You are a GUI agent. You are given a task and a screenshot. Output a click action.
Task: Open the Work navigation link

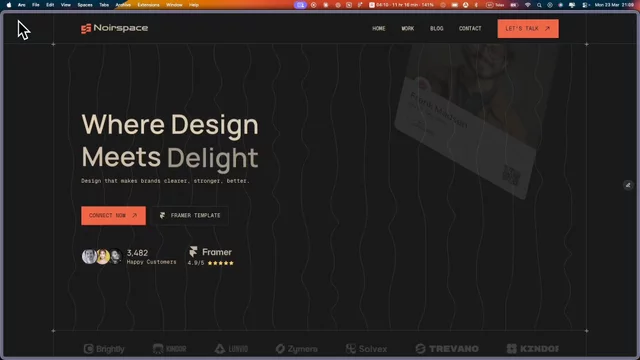pyautogui.click(x=408, y=29)
